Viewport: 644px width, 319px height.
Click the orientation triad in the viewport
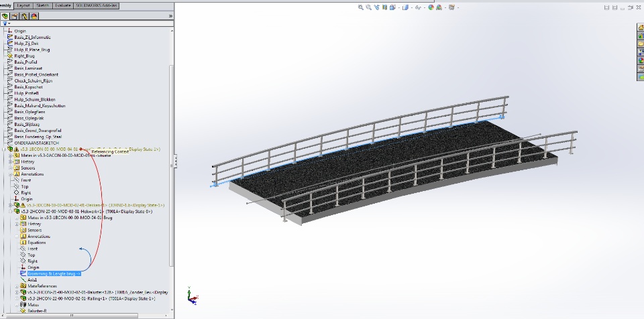(x=193, y=295)
